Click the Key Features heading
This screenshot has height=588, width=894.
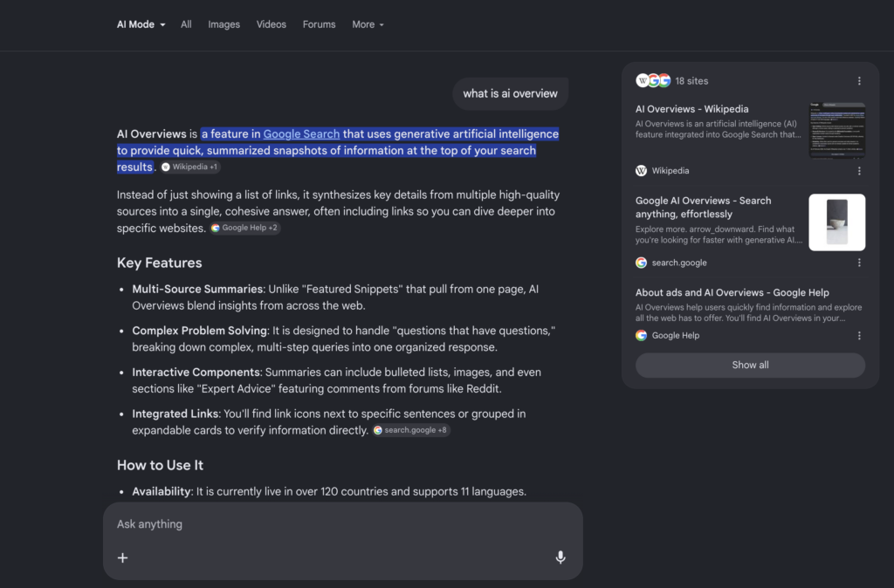point(160,263)
